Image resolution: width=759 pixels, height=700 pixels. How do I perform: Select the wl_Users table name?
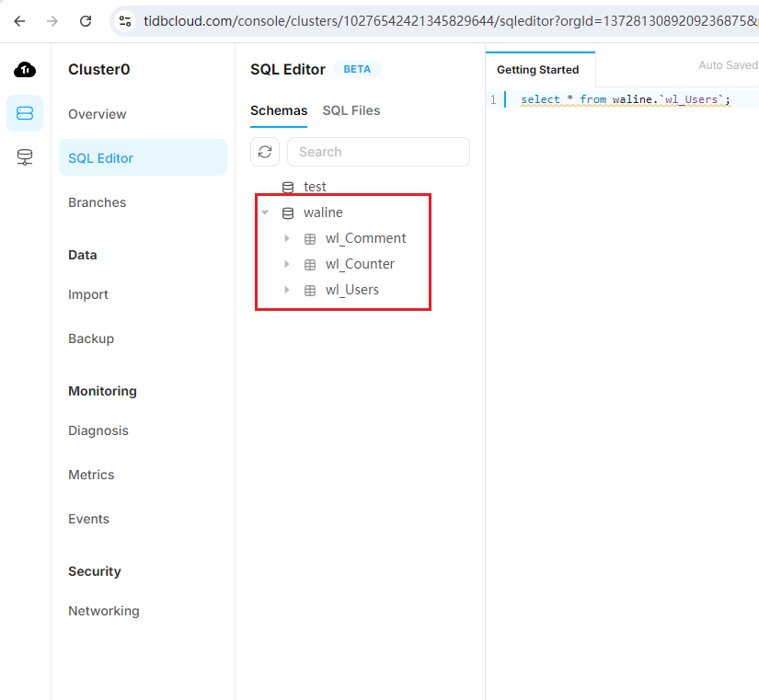click(352, 290)
